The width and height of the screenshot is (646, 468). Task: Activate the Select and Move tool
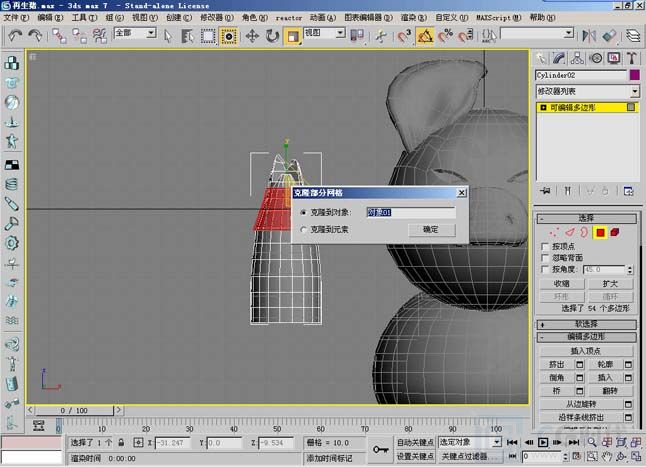pyautogui.click(x=252, y=36)
